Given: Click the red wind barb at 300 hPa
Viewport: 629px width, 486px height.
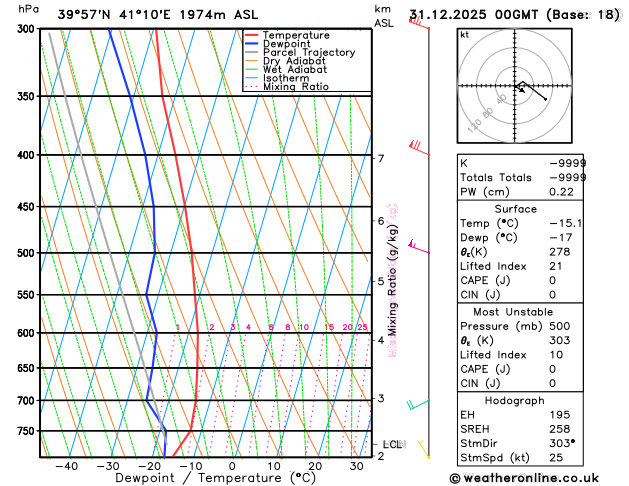Looking at the screenshot, I should click(419, 23).
